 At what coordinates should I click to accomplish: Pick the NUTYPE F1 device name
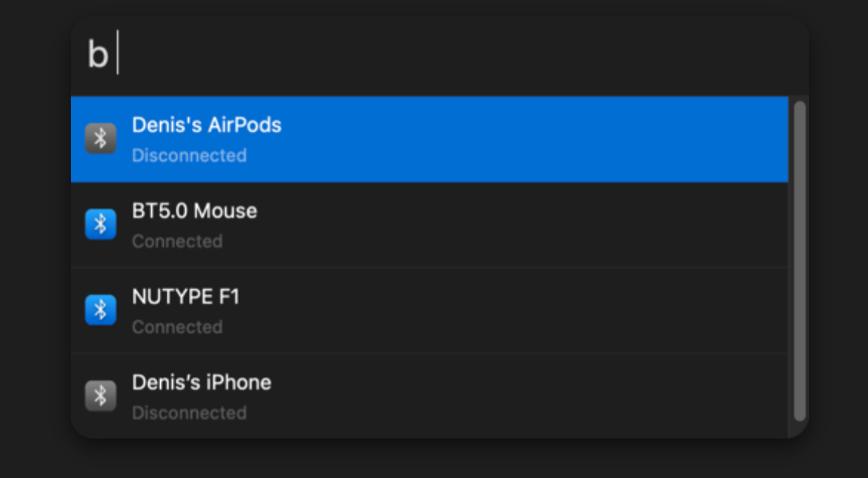click(185, 297)
